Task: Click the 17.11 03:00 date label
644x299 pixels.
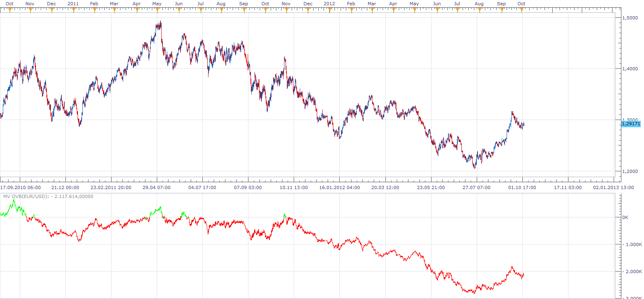Action: pos(568,187)
